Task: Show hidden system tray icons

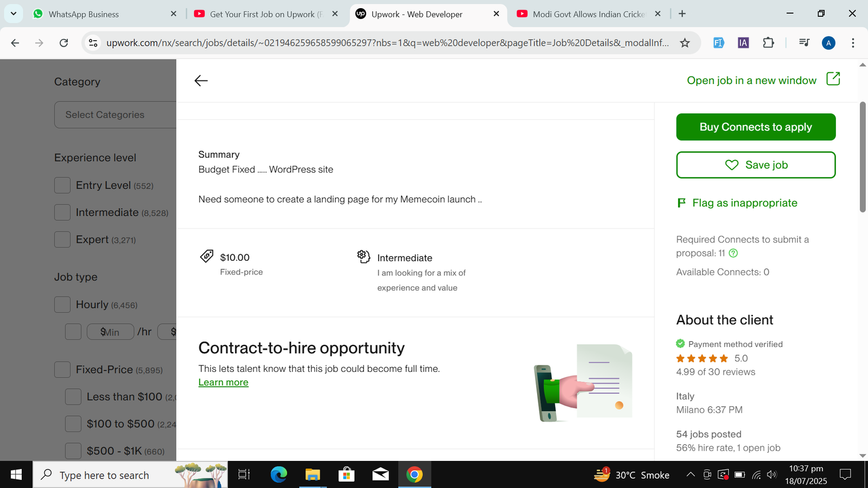Action: 691,475
